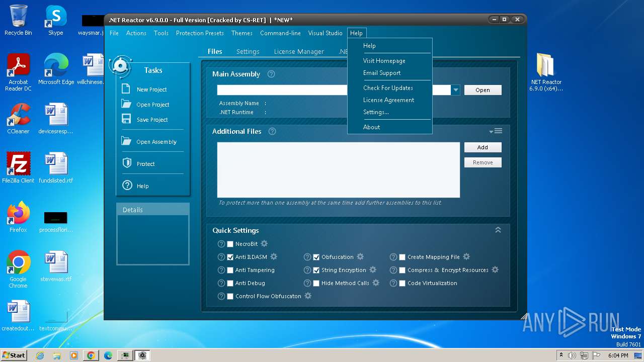
Task: Click the Open Project folder icon
Action: point(126,104)
